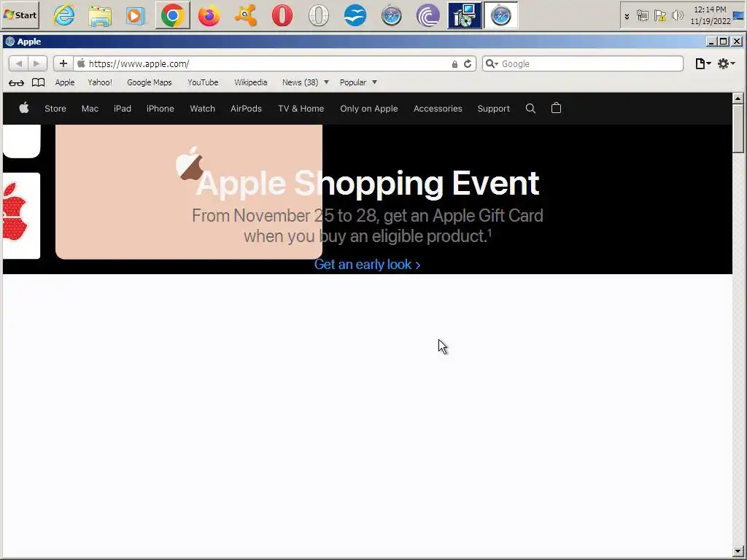The image size is (747, 560).
Task: Go to the Watch section
Action: [203, 109]
